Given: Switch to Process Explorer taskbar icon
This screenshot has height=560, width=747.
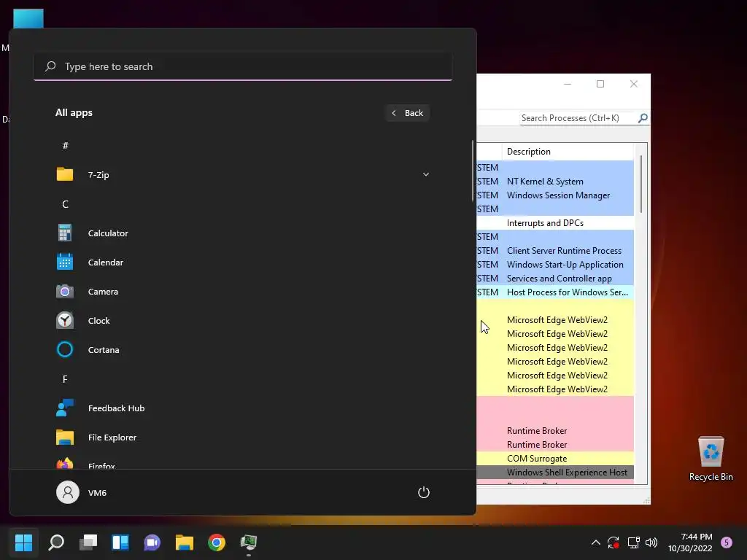Looking at the screenshot, I should point(248,542).
